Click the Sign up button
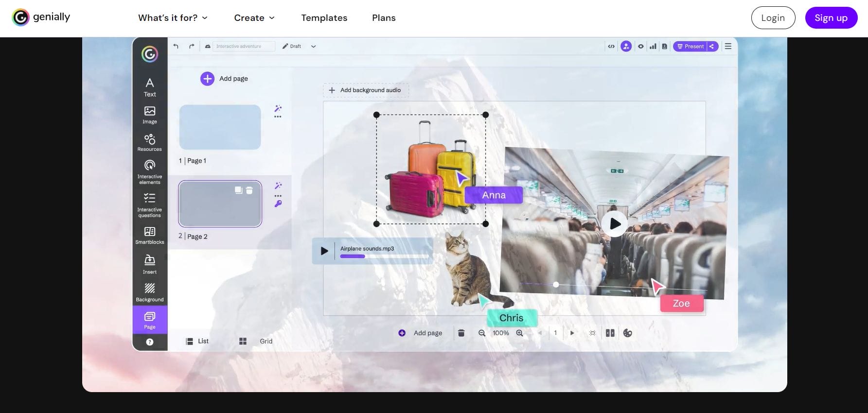The image size is (868, 413). [831, 18]
